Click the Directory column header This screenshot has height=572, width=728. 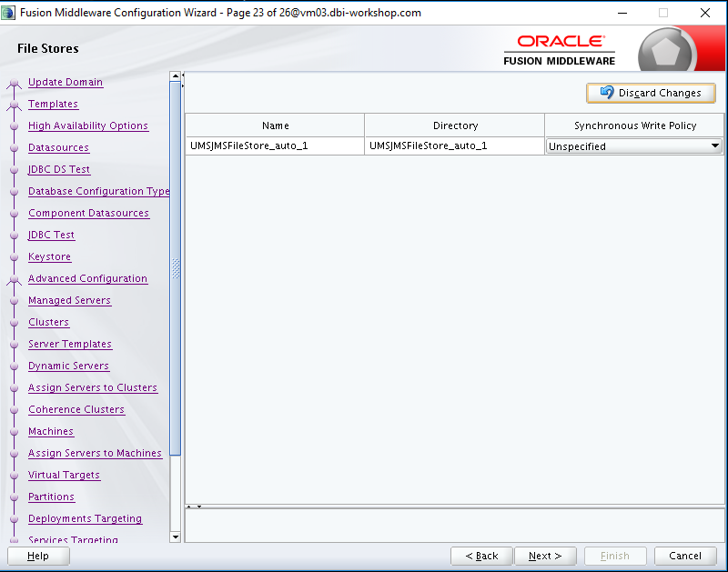coord(454,125)
